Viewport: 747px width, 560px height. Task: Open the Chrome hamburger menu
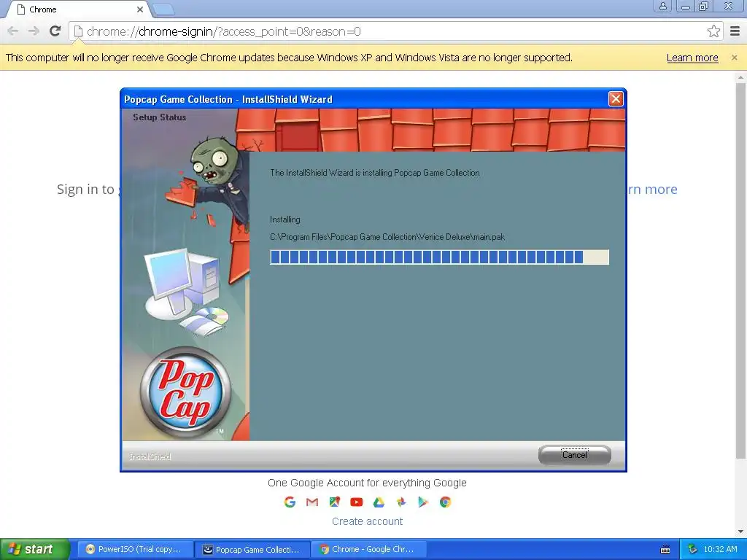tap(735, 31)
